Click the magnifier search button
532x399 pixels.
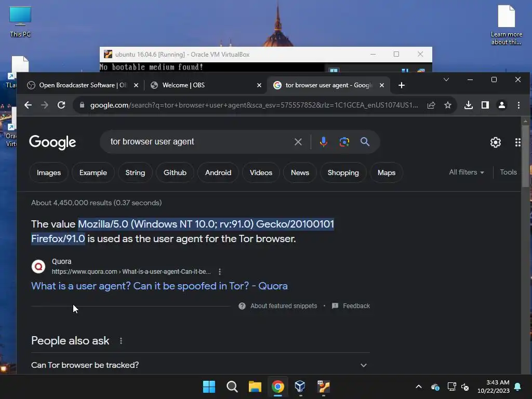pyautogui.click(x=365, y=142)
